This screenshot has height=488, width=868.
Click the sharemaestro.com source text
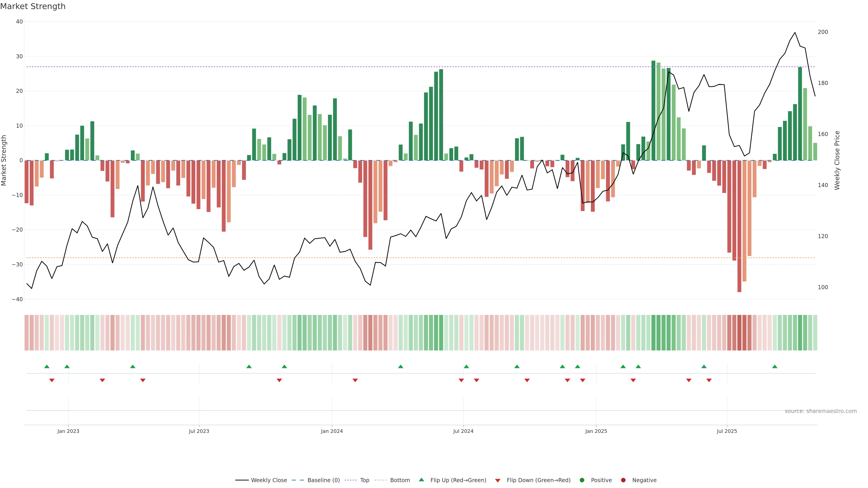pos(821,411)
